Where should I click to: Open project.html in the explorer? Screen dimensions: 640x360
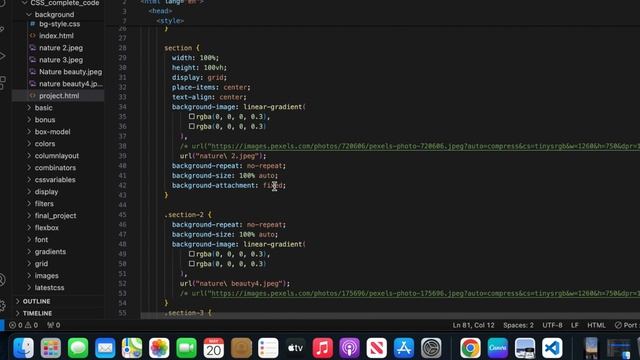coord(59,96)
